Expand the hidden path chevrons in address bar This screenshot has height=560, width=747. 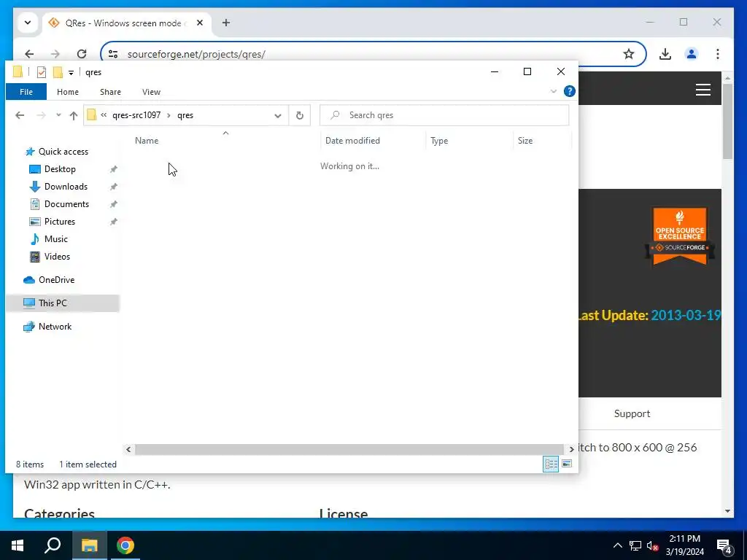pyautogui.click(x=104, y=114)
